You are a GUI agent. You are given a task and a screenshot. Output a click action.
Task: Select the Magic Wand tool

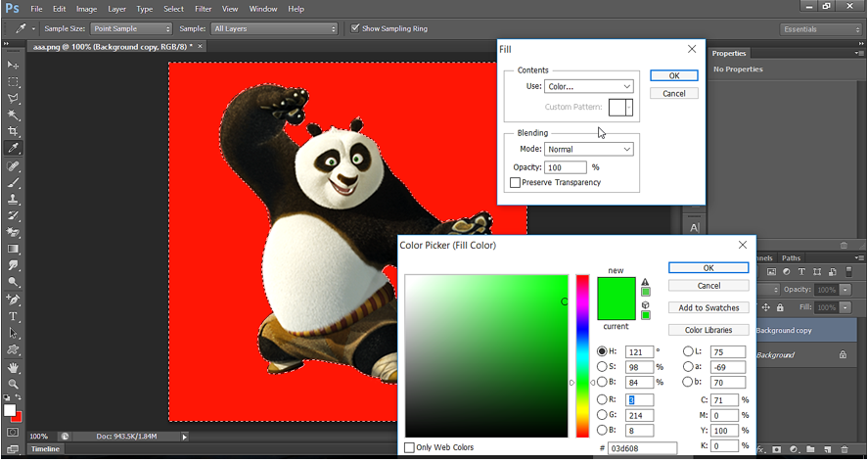pos(13,115)
